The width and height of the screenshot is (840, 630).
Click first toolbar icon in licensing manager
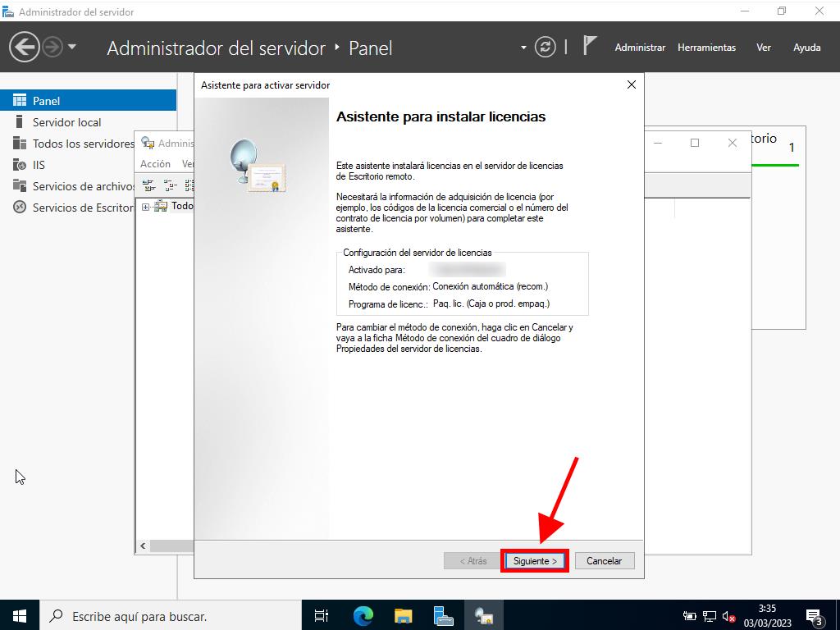(148, 185)
